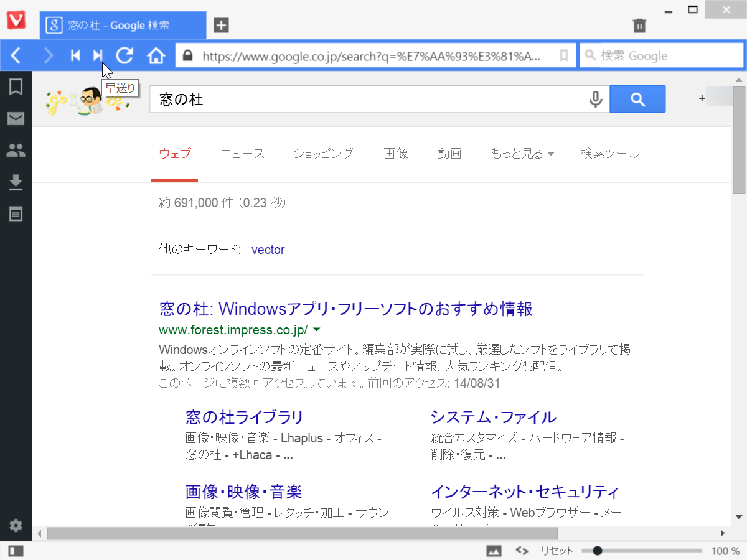The width and height of the screenshot is (747, 560).
Task: Open the dropdown arrow next to forest.impress.co.jp
Action: coord(317,330)
